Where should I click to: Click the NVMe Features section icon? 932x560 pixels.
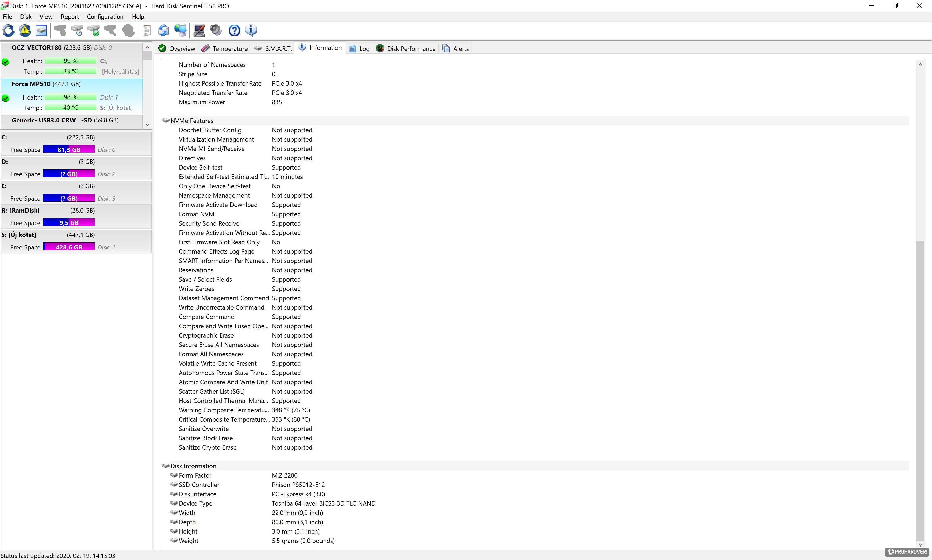tap(165, 120)
